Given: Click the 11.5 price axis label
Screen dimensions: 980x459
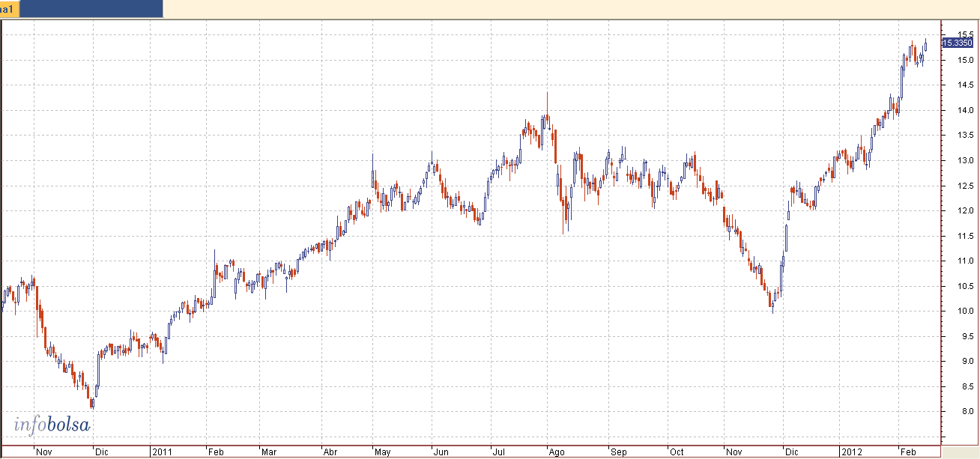Looking at the screenshot, I should [965, 236].
